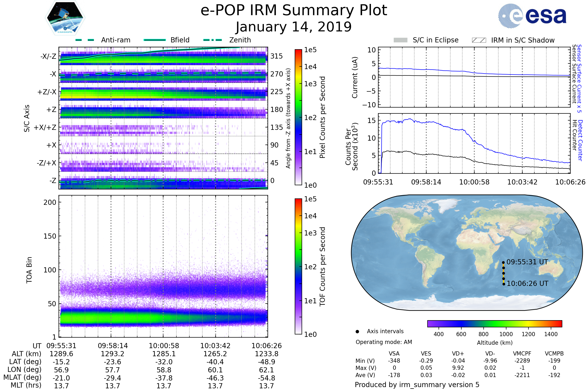Click the Detect Counter blue axis label
This screenshot has width=588, height=392.
pos(580,140)
